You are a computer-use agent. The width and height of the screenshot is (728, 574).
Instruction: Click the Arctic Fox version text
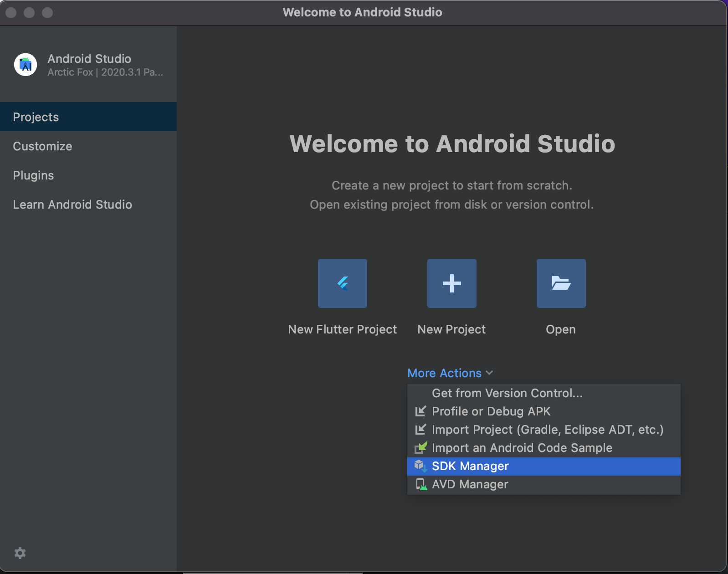click(x=105, y=72)
